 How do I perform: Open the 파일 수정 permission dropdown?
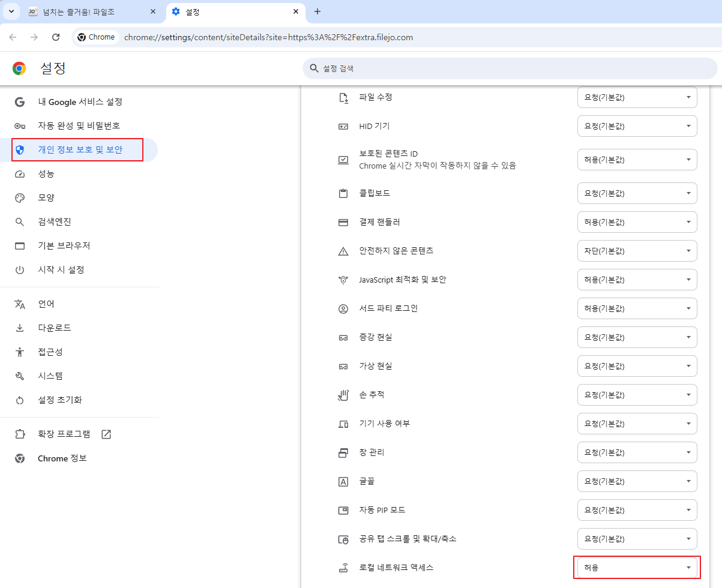(636, 97)
